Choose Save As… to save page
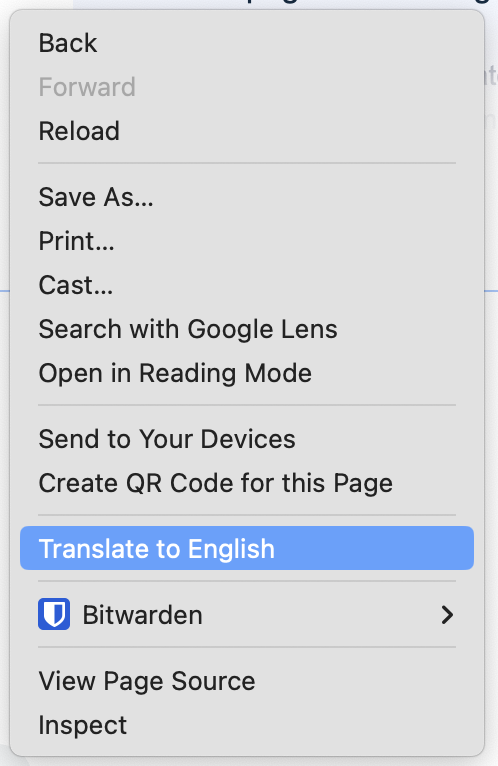 click(x=247, y=197)
